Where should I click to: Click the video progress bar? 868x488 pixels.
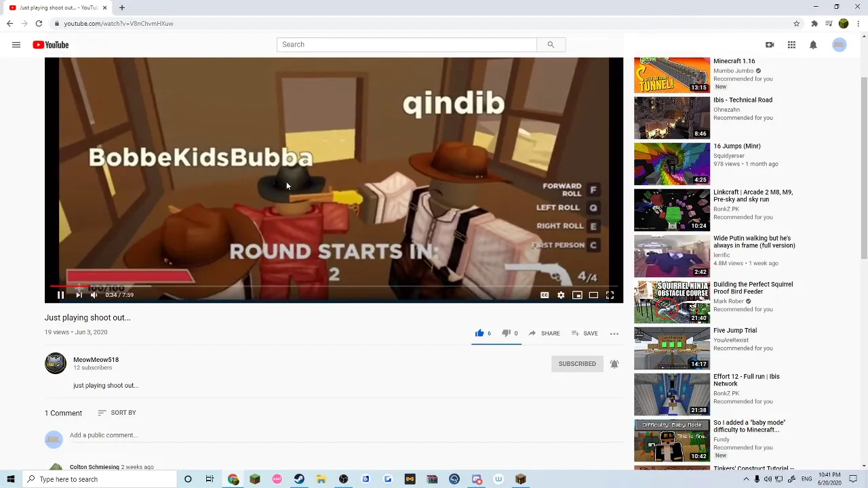pos(334,285)
